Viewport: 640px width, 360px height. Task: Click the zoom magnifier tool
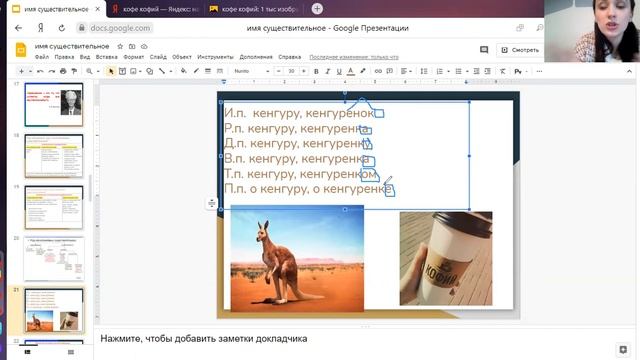[x=89, y=71]
